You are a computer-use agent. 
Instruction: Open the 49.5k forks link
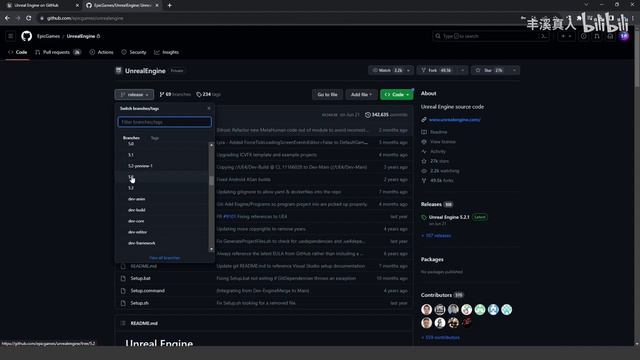pyautogui.click(x=442, y=180)
